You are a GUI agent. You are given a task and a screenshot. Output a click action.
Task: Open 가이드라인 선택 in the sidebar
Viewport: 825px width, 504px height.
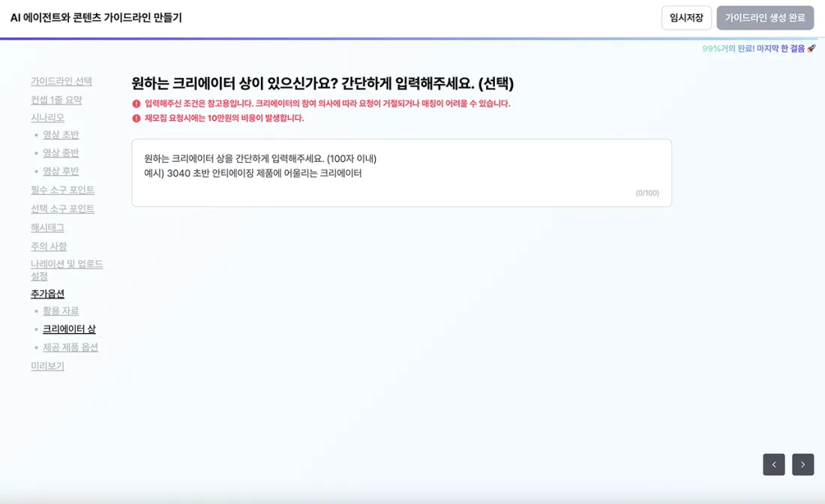coord(61,81)
